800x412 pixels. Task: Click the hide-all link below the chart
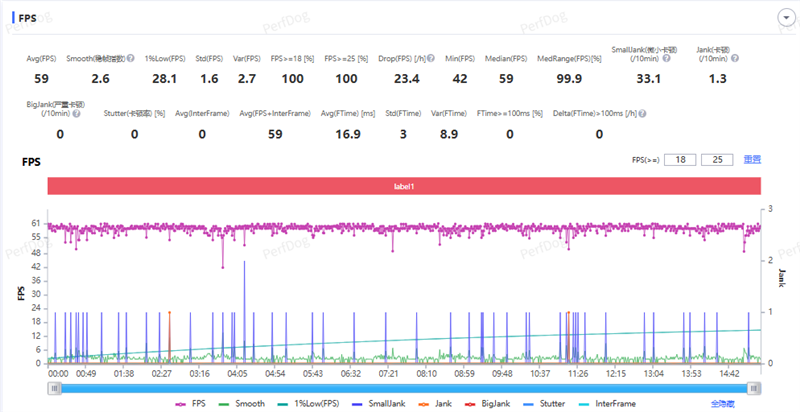pyautogui.click(x=723, y=404)
